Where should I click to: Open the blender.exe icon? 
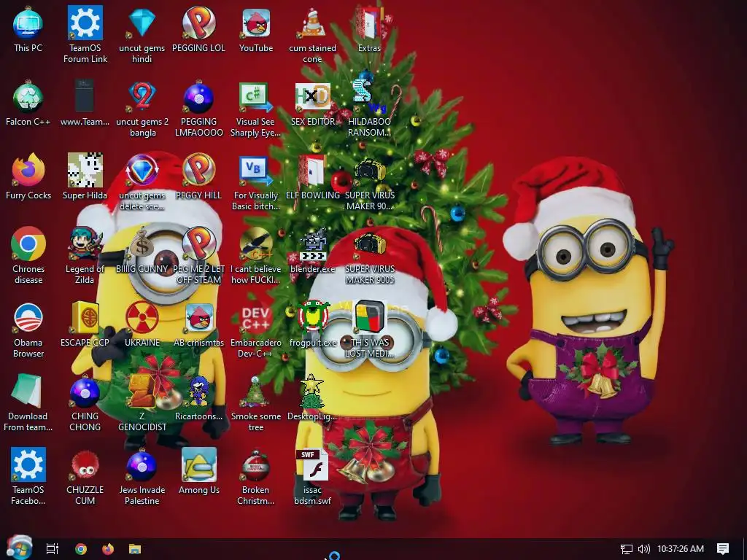[312, 251]
